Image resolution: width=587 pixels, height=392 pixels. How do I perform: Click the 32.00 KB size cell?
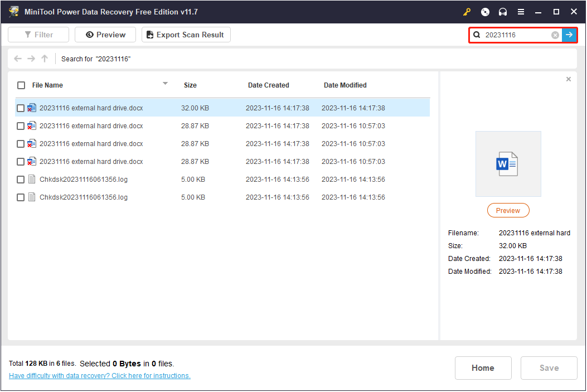(x=195, y=108)
